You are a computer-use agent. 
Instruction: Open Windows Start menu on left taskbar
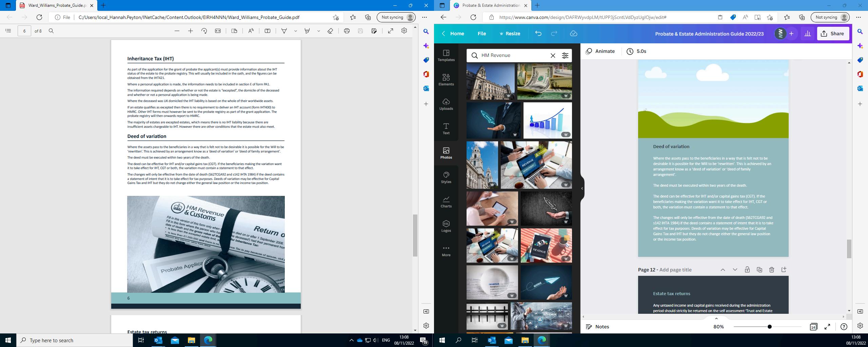tap(8, 340)
